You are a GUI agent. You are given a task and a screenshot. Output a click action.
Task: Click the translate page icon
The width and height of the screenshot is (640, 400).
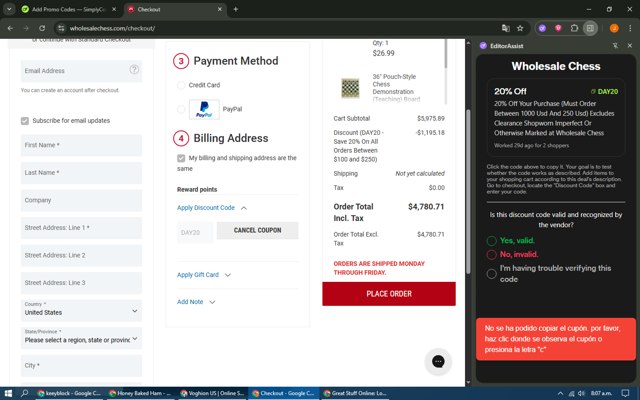click(506, 28)
